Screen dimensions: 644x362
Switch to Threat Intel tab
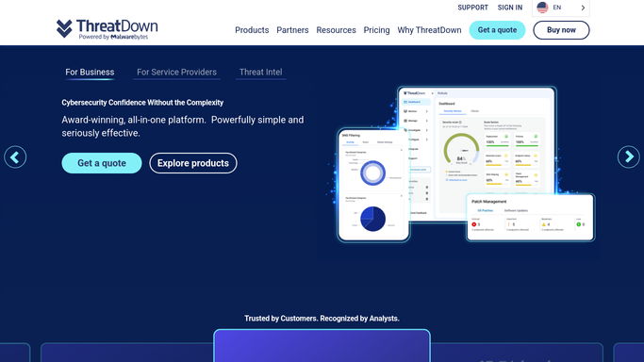(x=261, y=73)
